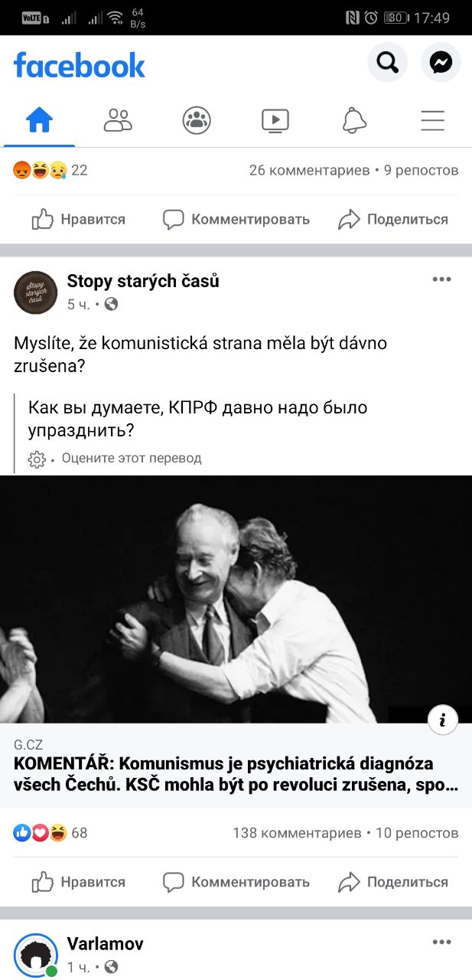Comment on the KOMENTÁŘ article post
The height and width of the screenshot is (980, 472).
pyautogui.click(x=236, y=882)
